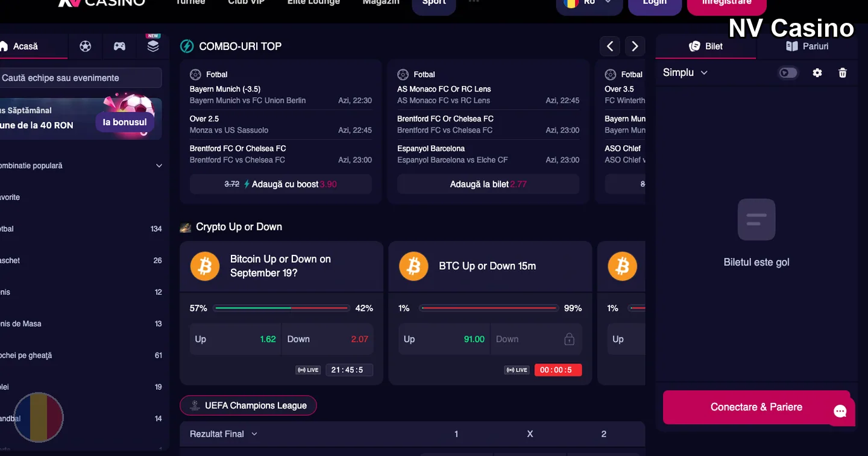Click Espanyol Barcelona vs Elche CF match text

coord(453,160)
